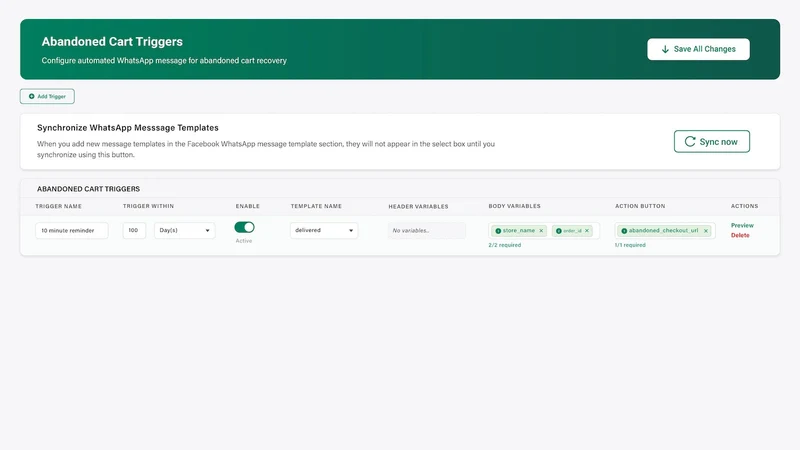Click the TEMPLATE NAME column header
Viewport: 800px width, 450px height.
coord(316,206)
